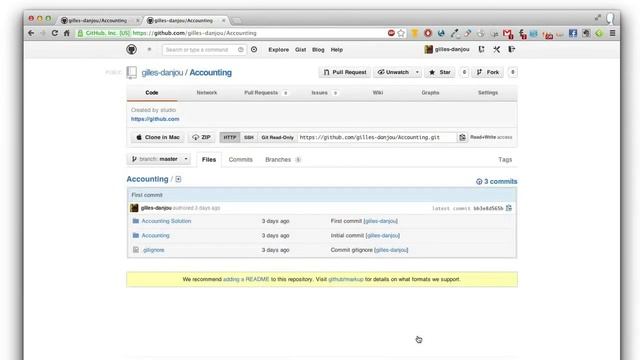640x360 pixels.
Task: Copy the commit SHA with clipboard icon
Action: tap(509, 208)
